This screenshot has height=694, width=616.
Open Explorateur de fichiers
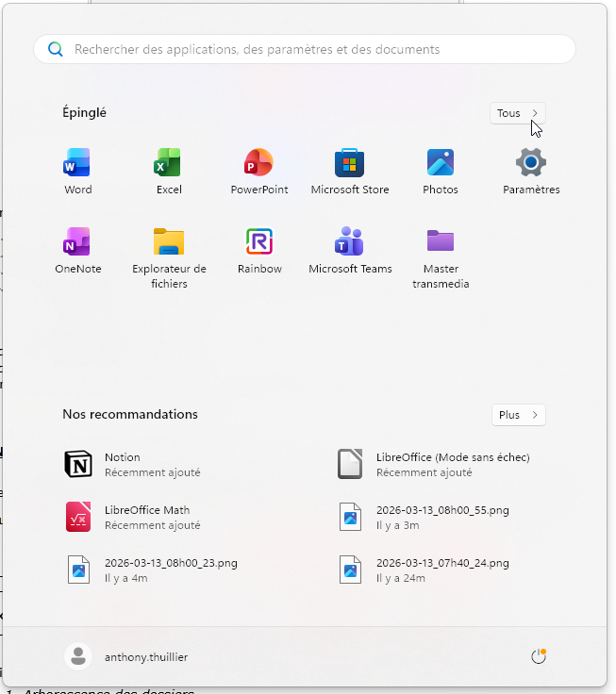(x=169, y=258)
